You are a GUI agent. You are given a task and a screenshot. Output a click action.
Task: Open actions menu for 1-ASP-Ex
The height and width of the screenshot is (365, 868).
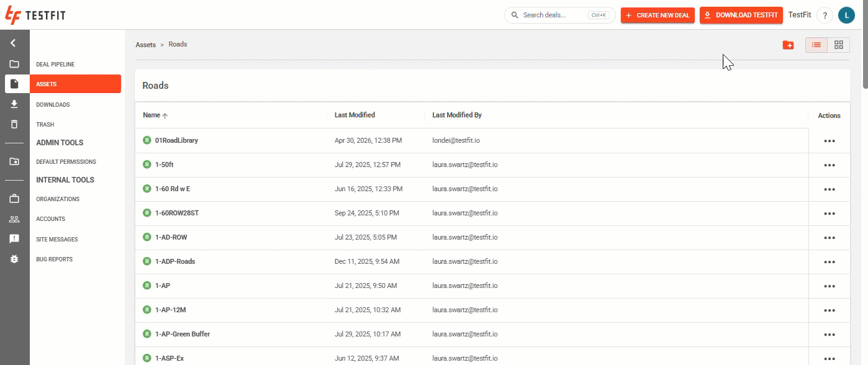click(830, 359)
